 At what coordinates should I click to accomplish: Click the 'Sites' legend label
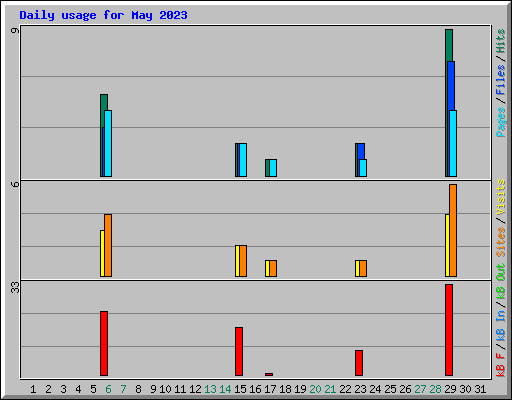point(501,241)
